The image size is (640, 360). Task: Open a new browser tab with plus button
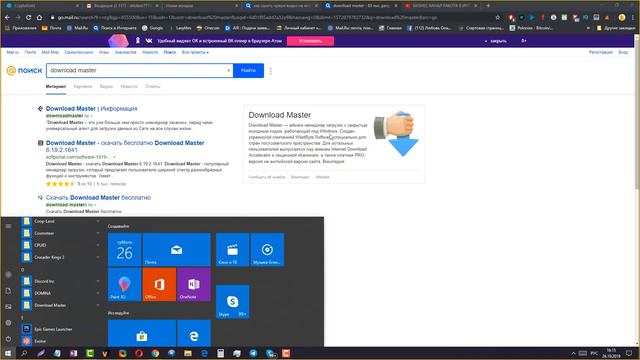coord(488,6)
